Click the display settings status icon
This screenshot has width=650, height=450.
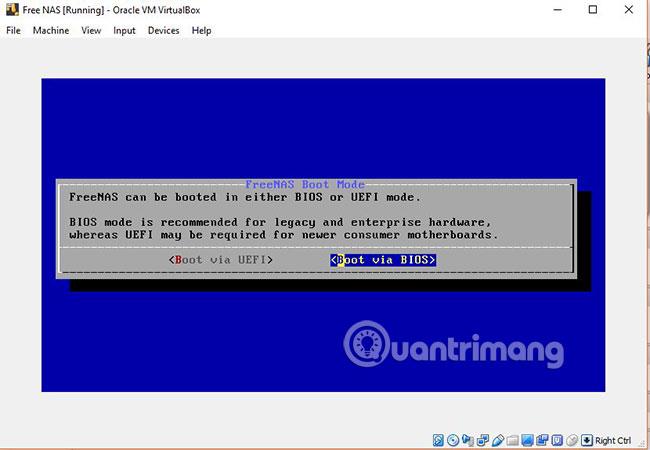point(527,440)
